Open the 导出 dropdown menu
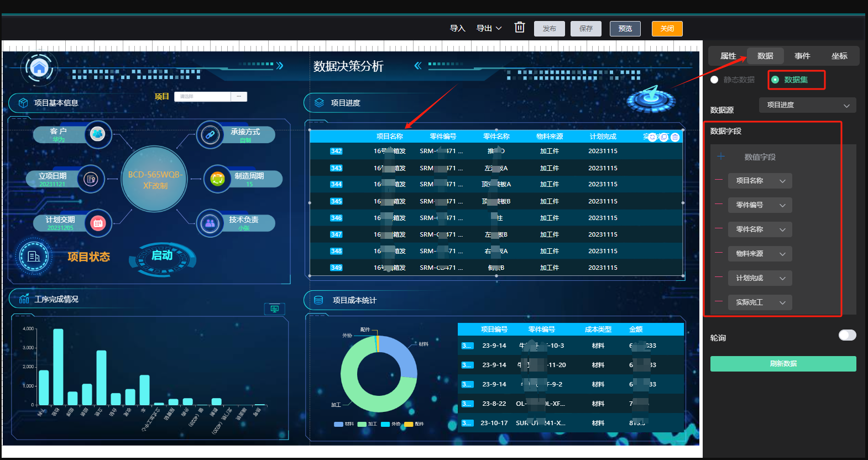Viewport: 868px width, 460px height. click(489, 28)
